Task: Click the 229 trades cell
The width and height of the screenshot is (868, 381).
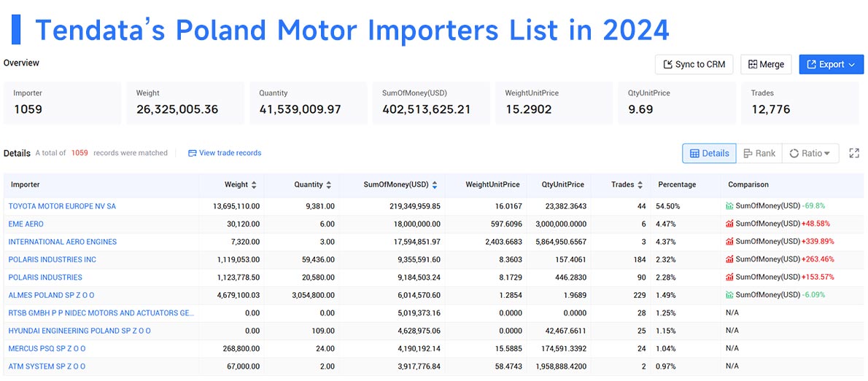Action: 639,295
